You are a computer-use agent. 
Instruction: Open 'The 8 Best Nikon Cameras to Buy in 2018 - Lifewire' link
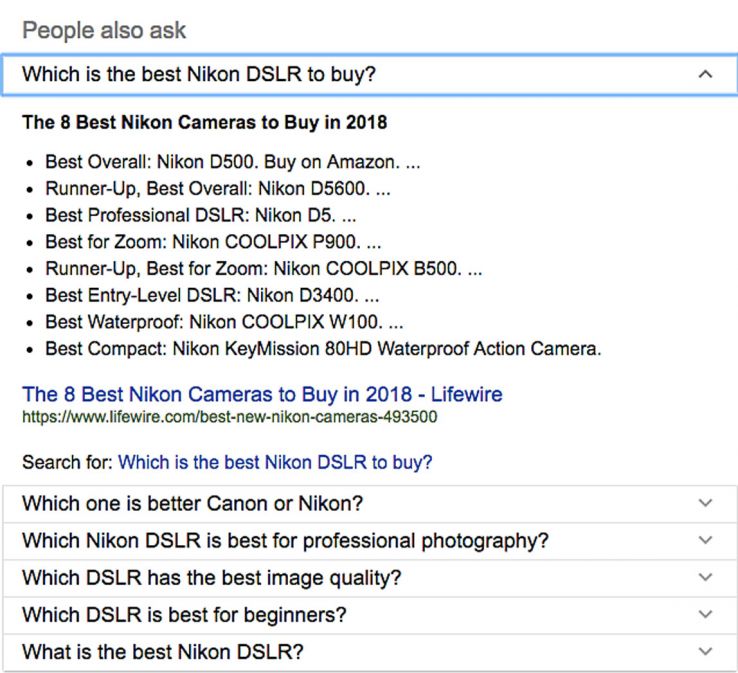point(262,394)
